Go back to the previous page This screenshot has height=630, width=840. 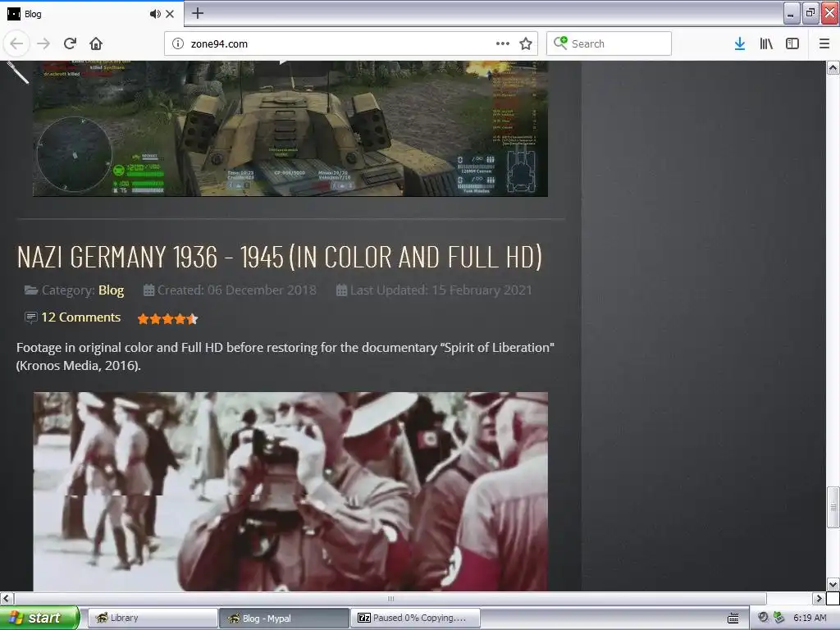(16, 43)
